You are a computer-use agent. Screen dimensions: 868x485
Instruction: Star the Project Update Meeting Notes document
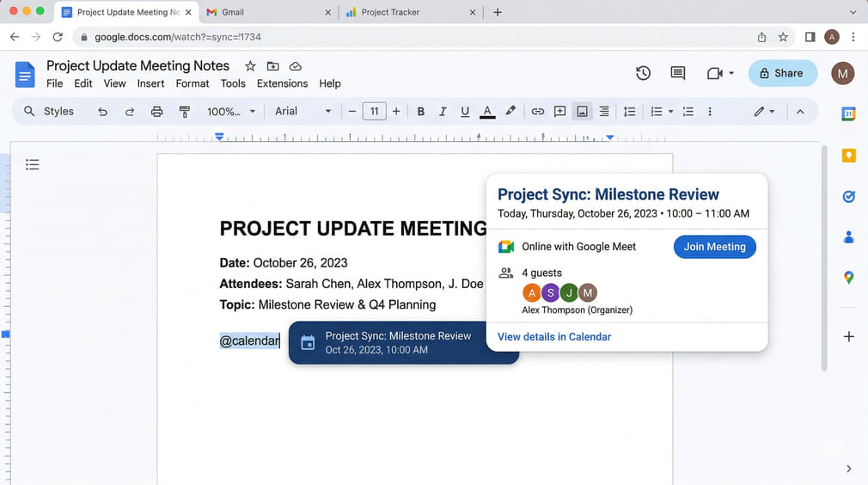pos(250,66)
